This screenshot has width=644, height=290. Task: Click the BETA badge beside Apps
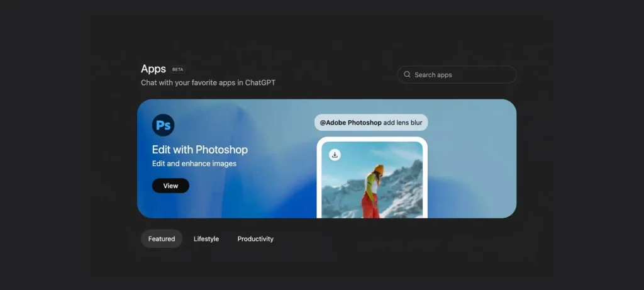178,69
